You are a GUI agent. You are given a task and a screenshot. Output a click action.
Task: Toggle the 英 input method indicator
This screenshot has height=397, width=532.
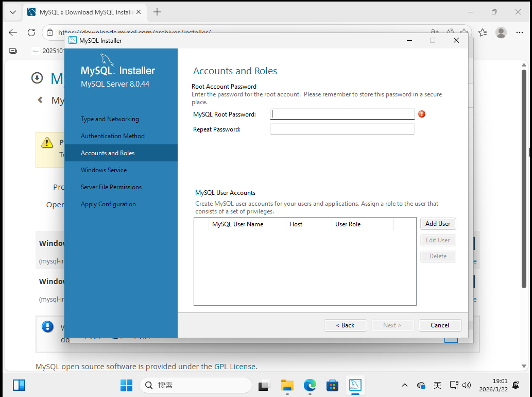pos(437,386)
